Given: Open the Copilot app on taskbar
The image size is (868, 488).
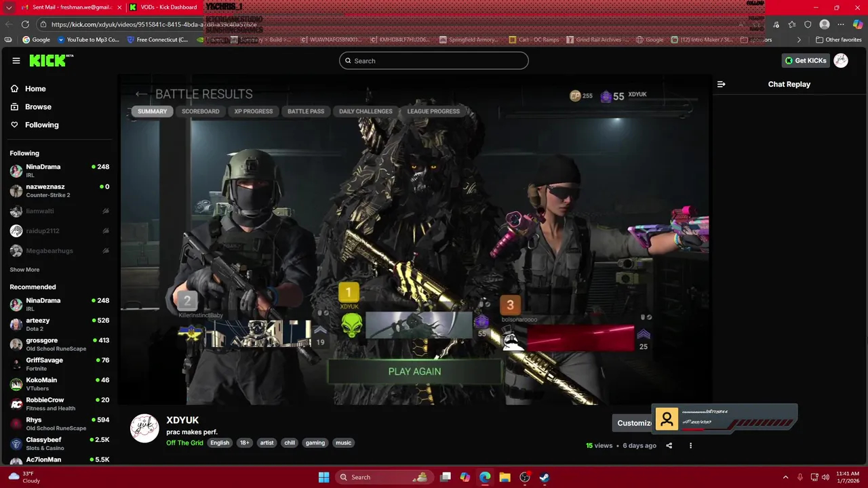Looking at the screenshot, I should (x=465, y=477).
